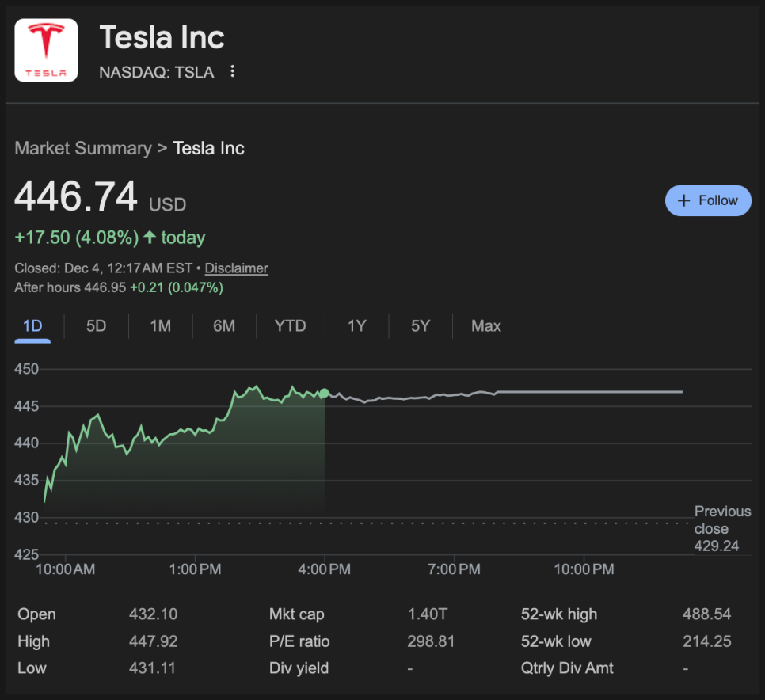Switch to the 5D chart range
This screenshot has width=765, height=700.
click(96, 326)
